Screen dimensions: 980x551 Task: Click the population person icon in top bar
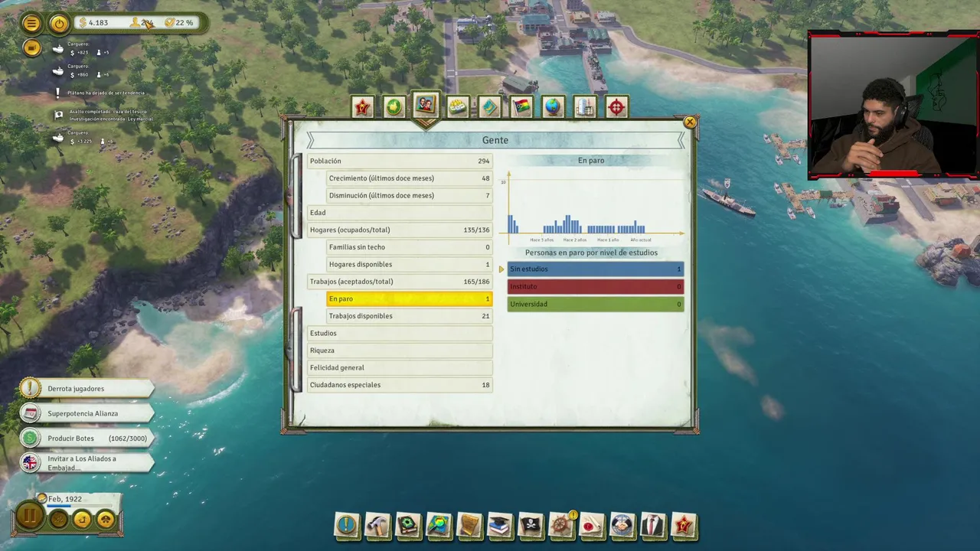(x=136, y=23)
